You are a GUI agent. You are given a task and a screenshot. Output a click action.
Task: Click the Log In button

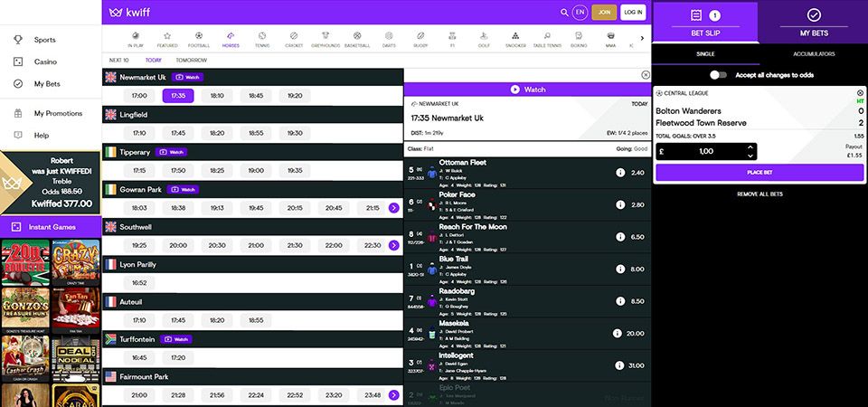tap(633, 12)
